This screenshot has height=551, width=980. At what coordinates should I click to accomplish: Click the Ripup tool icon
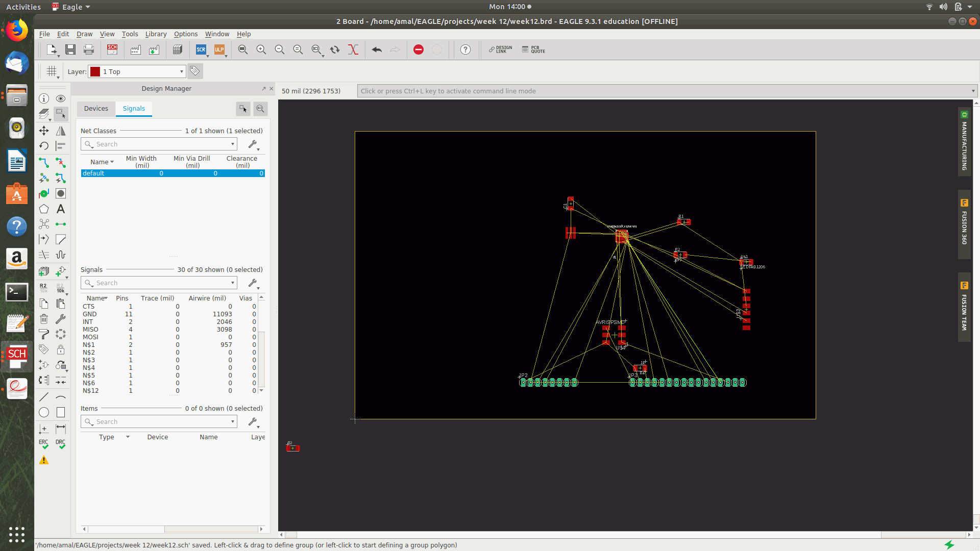pos(61,163)
